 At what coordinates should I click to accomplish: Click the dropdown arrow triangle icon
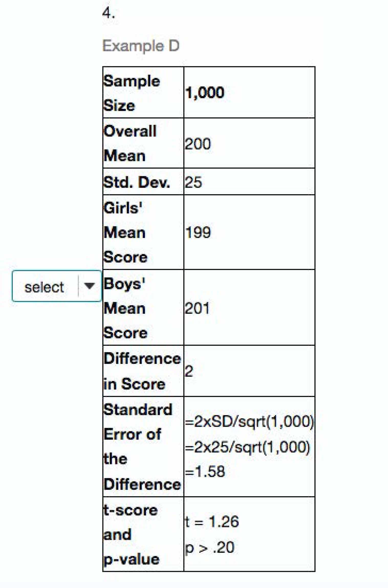[x=89, y=286]
